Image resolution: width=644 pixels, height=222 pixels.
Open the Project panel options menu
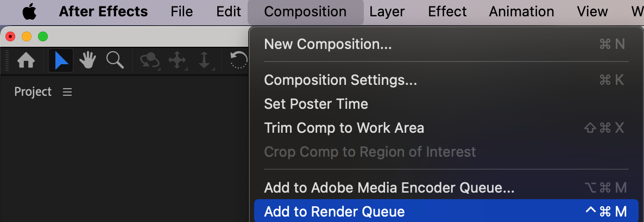[67, 92]
